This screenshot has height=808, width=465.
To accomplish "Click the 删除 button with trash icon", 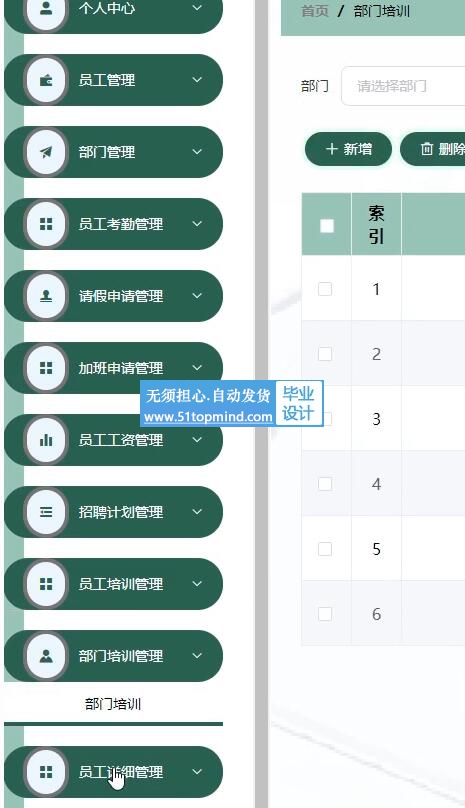I will [433, 149].
